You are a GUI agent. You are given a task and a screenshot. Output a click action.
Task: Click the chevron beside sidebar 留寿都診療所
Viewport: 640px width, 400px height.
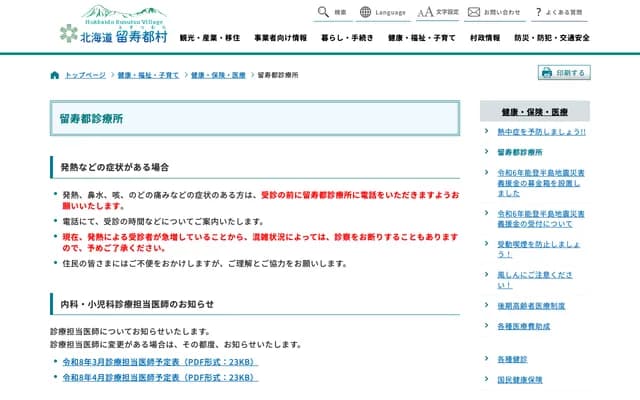[487, 151]
